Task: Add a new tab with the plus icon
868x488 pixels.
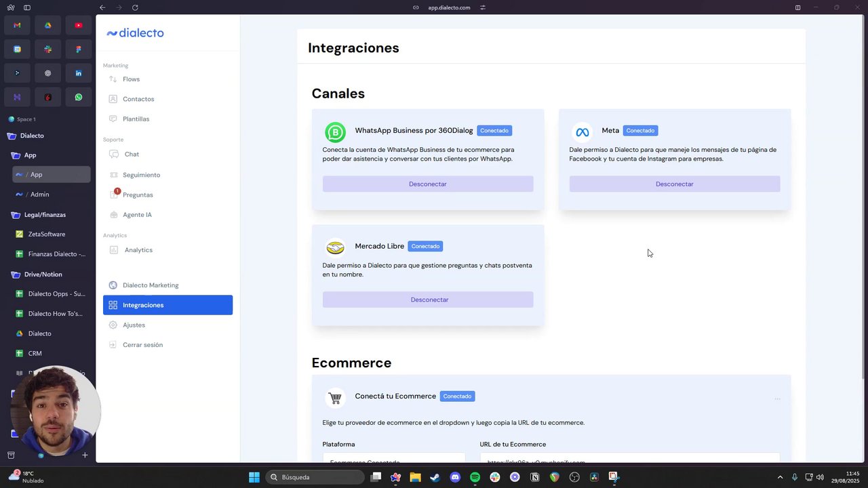Action: [x=85, y=455]
